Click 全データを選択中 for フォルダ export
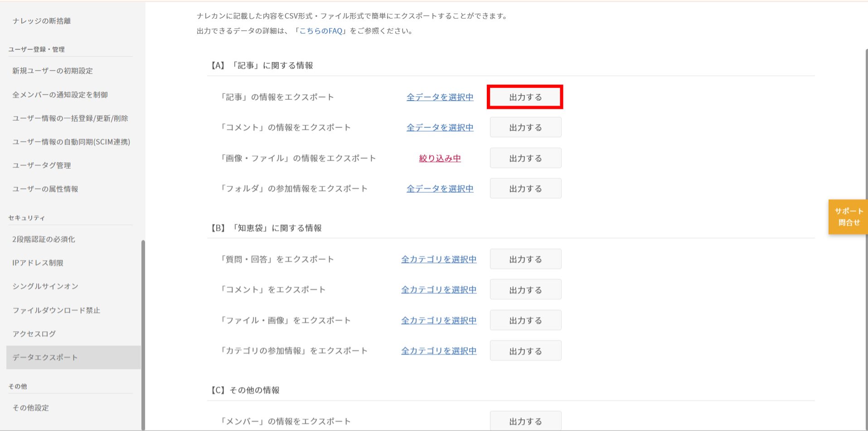The width and height of the screenshot is (868, 431). point(440,189)
